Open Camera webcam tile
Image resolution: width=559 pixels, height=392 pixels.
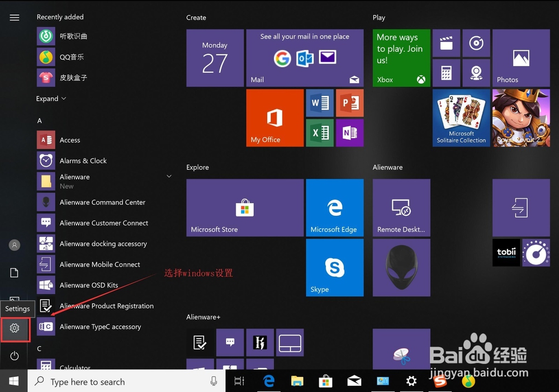pos(476,73)
